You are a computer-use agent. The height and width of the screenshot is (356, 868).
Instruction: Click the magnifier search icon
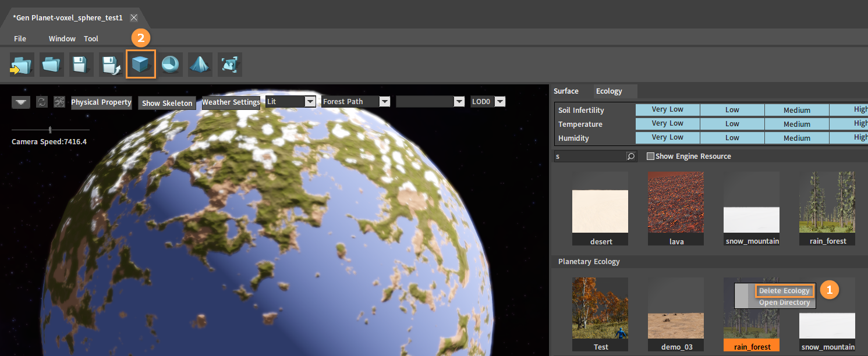(x=631, y=156)
